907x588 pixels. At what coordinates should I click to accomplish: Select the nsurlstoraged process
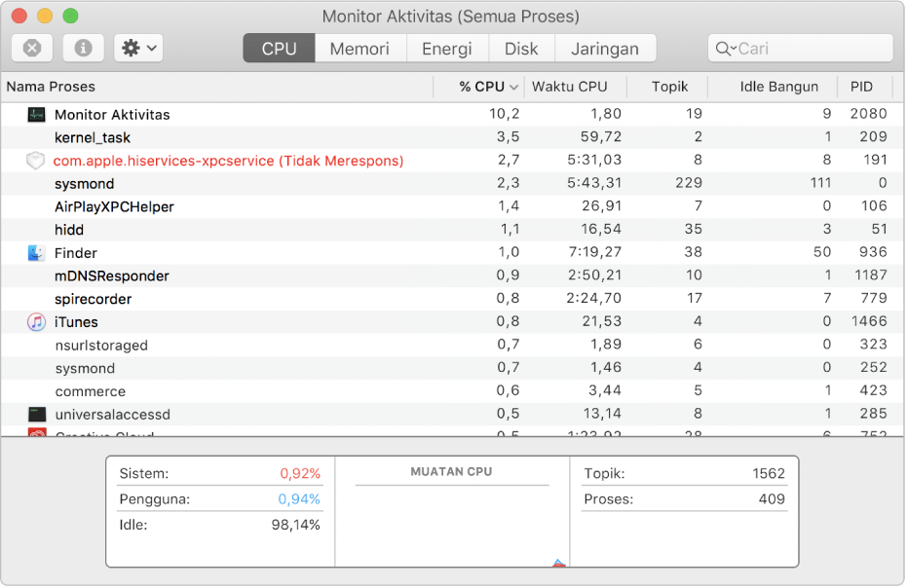(x=452, y=346)
